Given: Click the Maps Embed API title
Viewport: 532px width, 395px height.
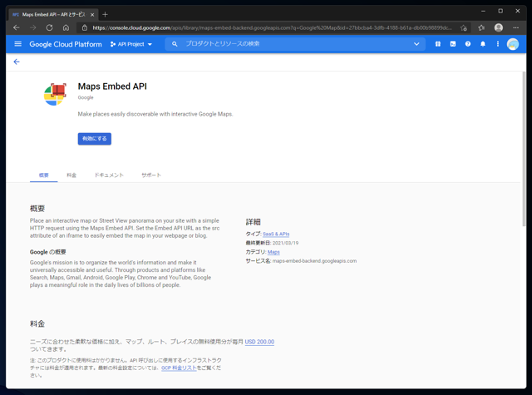Looking at the screenshot, I should tap(112, 86).
